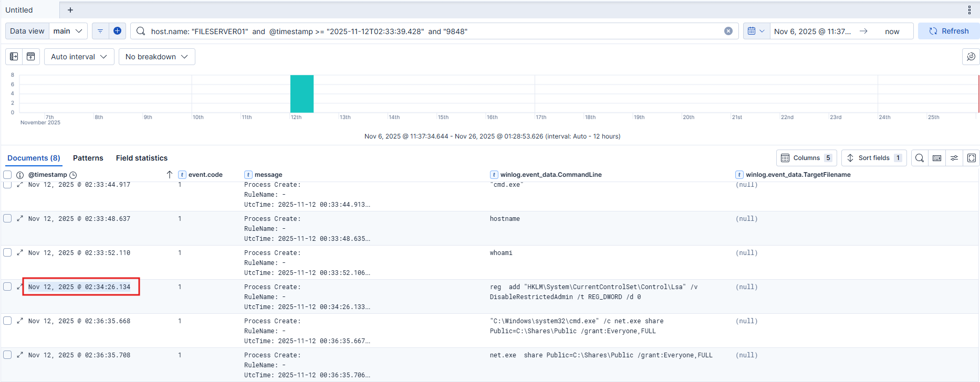
Task: Open the Field statistics tab
Action: (x=141, y=158)
